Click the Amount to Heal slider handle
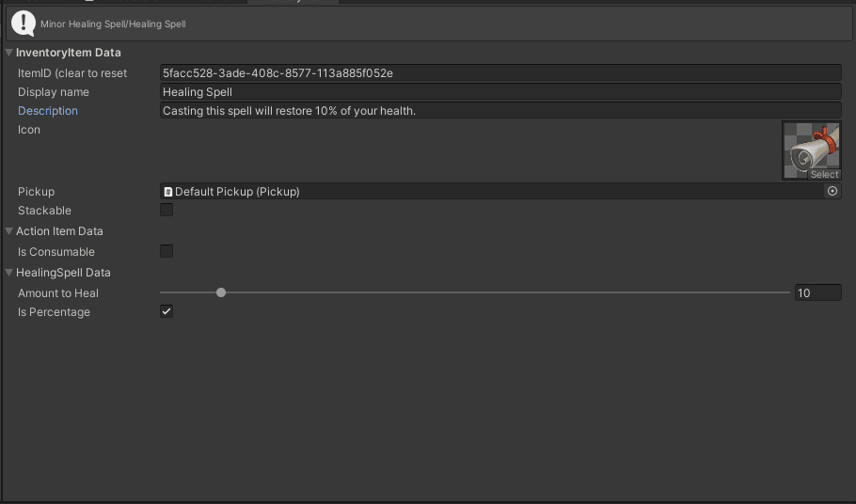 221,292
